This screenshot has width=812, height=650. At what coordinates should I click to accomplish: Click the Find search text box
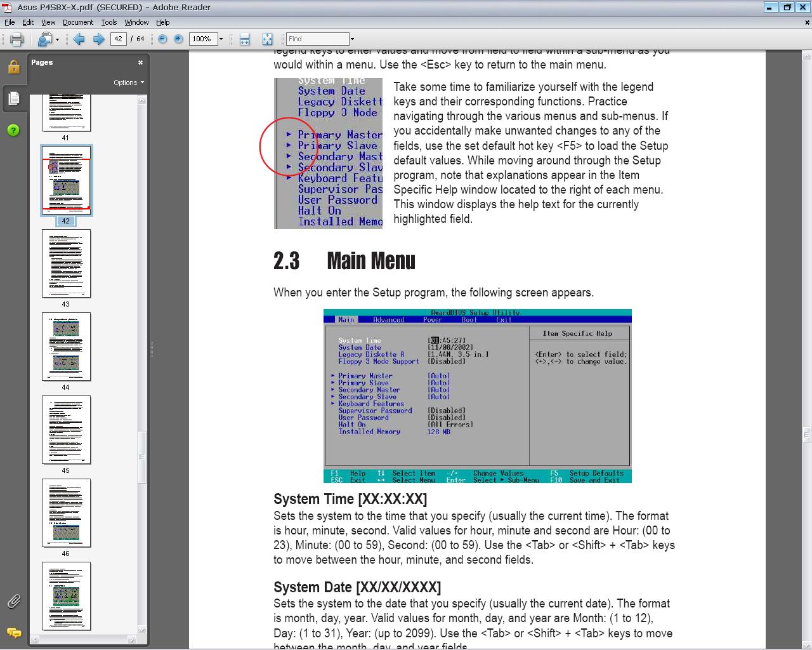(317, 39)
